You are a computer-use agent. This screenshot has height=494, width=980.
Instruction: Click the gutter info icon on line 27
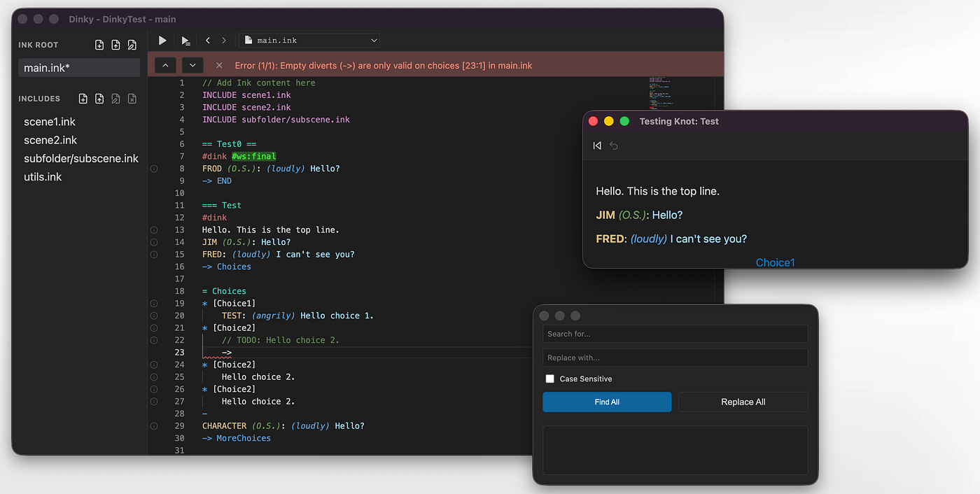click(x=154, y=401)
